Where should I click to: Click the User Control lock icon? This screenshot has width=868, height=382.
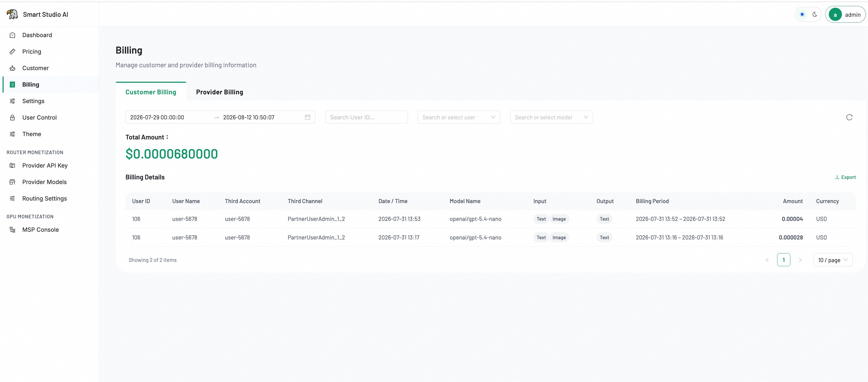coord(12,118)
